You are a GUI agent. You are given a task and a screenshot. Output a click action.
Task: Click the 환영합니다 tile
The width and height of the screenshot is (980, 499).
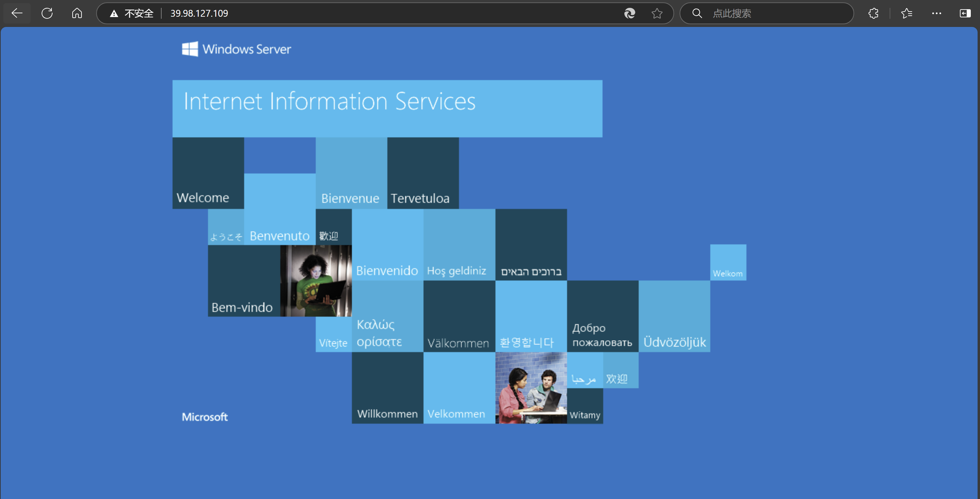tap(531, 316)
